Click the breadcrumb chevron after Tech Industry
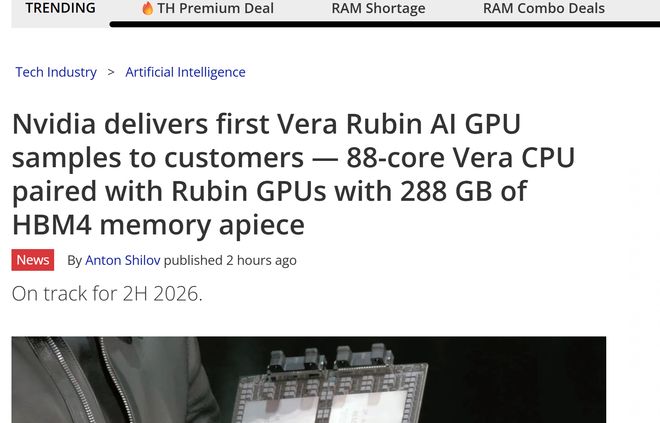Screen dimensions: 660x423 pos(111,72)
